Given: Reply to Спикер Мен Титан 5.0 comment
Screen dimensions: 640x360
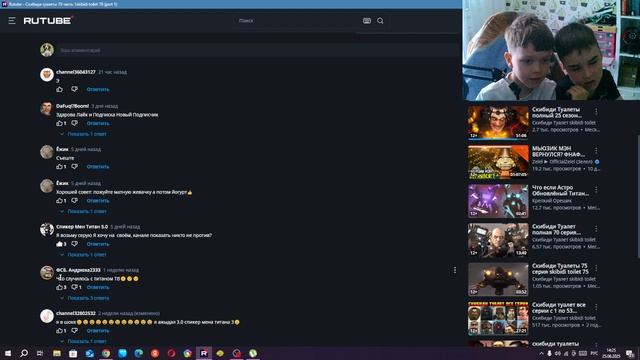Looking at the screenshot, I should pyautogui.click(x=98, y=244).
